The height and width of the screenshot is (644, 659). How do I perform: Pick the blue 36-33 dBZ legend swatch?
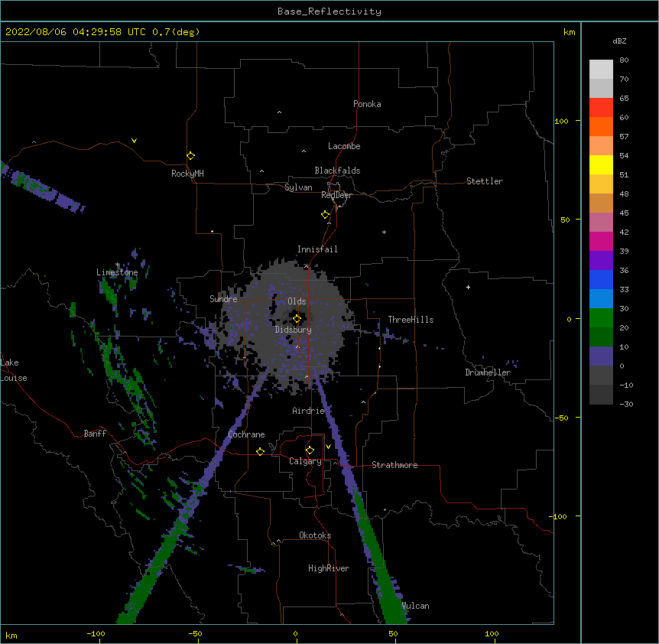point(601,279)
